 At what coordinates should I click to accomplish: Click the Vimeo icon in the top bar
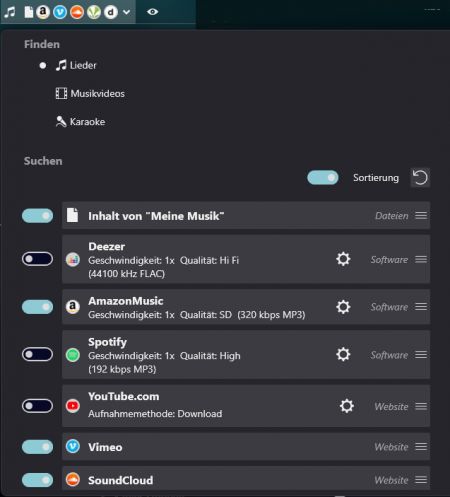tap(60, 12)
